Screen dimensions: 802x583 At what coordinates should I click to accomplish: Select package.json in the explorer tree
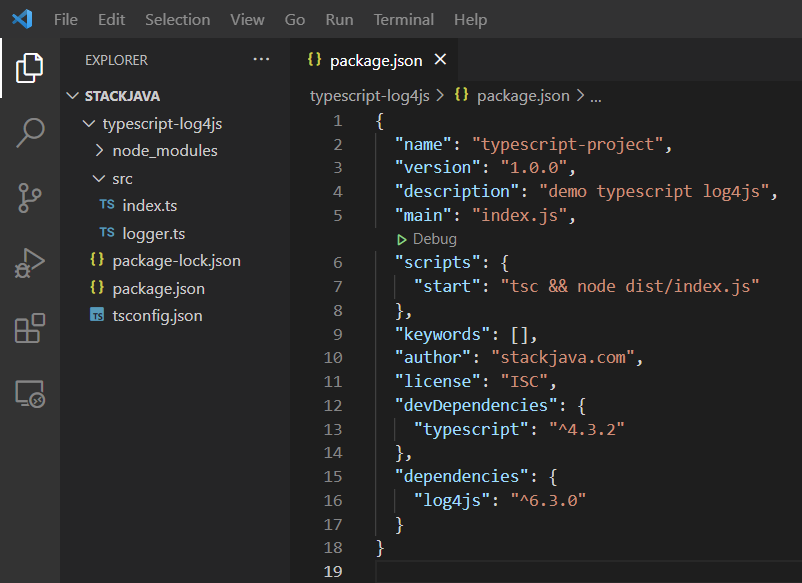click(159, 288)
